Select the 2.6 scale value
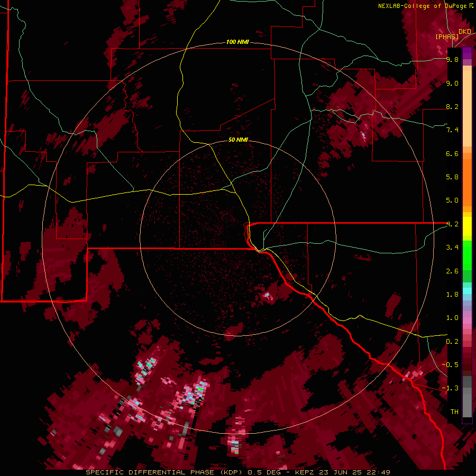 (452, 271)
